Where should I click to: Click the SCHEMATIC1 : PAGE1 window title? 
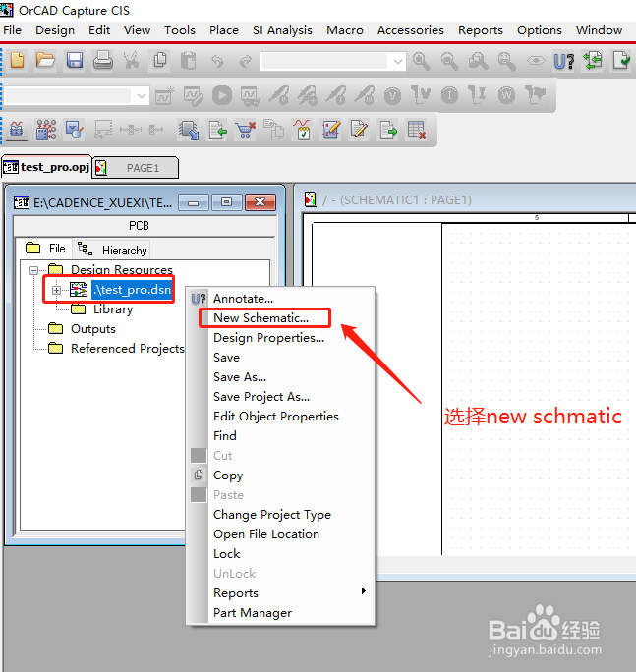[397, 200]
